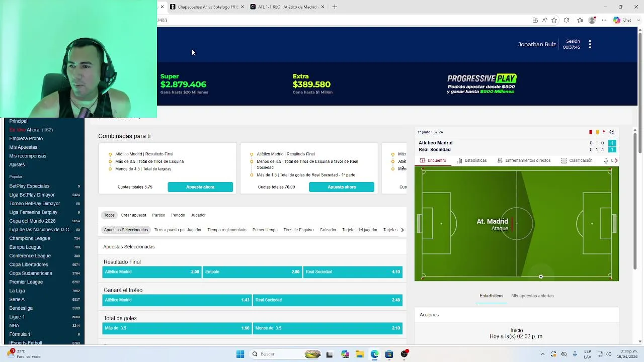The image size is (644, 362).
Task: Click the yellow card icon in scoreboard
Action: pyautogui.click(x=597, y=132)
